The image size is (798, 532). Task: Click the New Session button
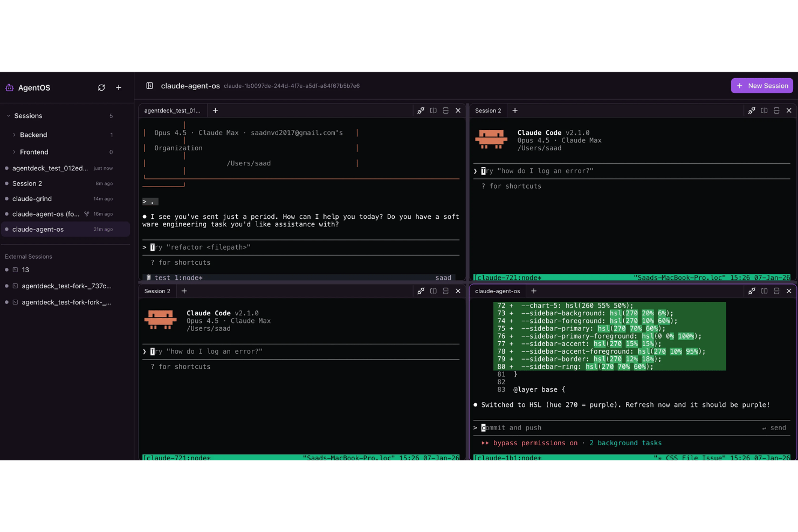[763, 86]
